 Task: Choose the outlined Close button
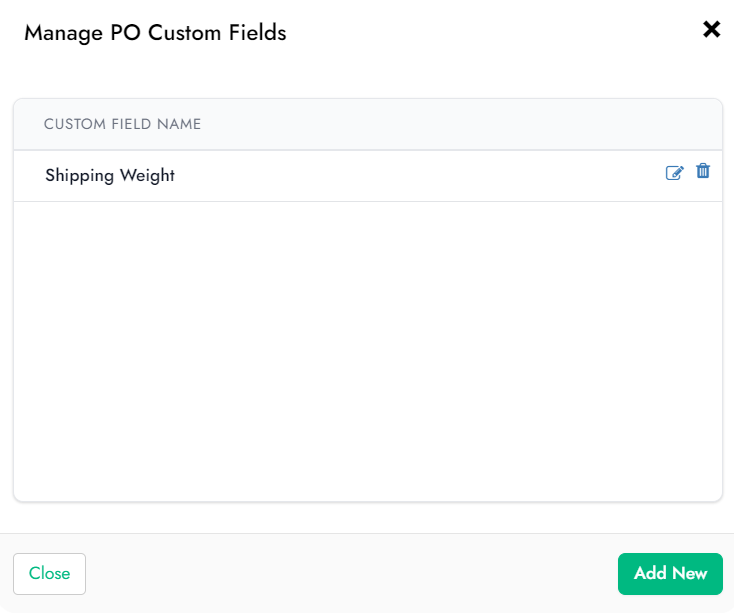(49, 574)
